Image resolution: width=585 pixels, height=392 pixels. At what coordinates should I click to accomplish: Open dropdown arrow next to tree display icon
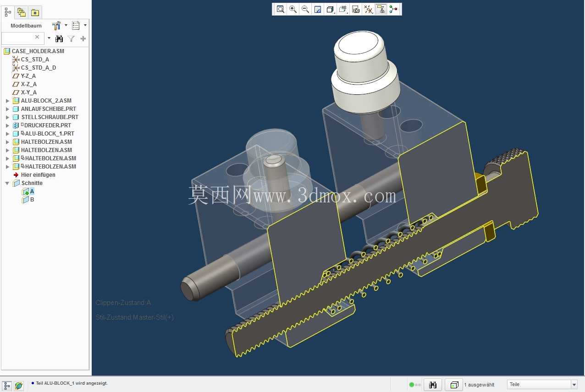(x=85, y=26)
